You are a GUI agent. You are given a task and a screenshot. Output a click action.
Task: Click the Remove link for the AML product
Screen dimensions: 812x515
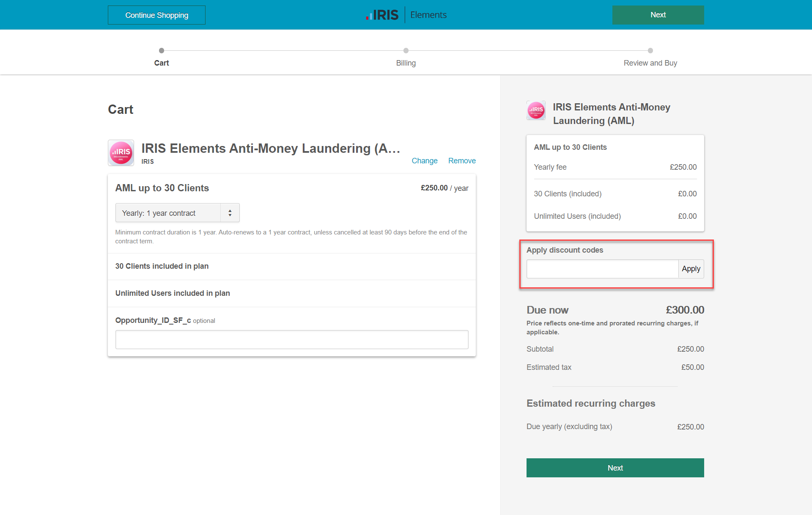click(x=462, y=161)
